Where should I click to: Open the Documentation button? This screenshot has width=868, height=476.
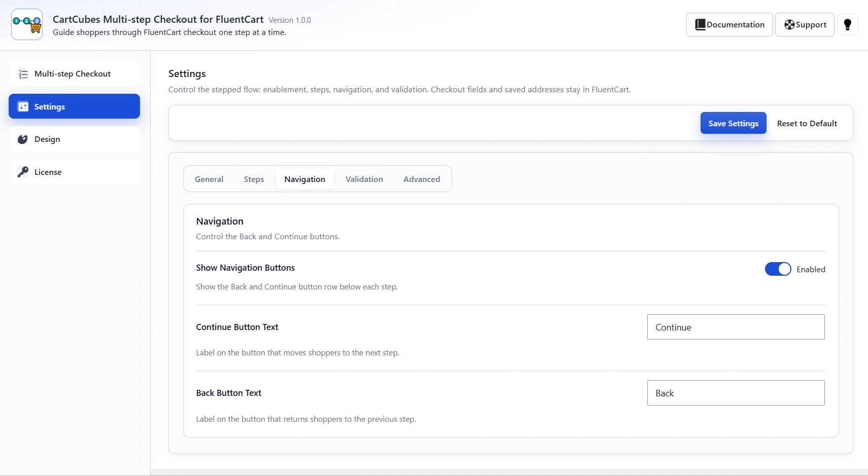tap(730, 24)
